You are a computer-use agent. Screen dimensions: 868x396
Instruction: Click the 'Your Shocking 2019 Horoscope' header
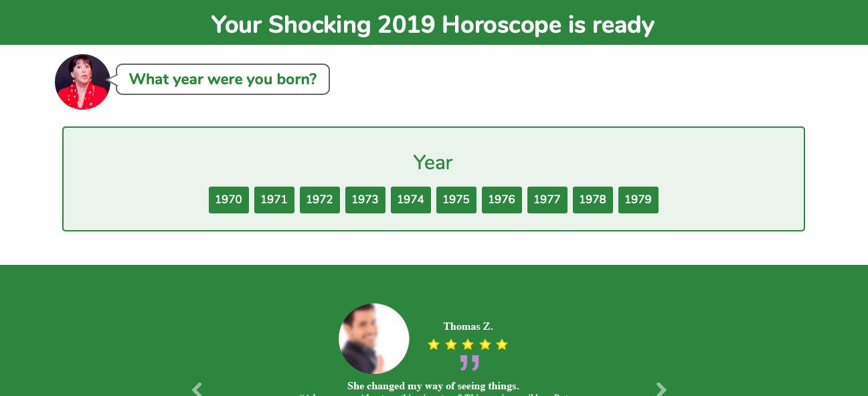(x=433, y=25)
